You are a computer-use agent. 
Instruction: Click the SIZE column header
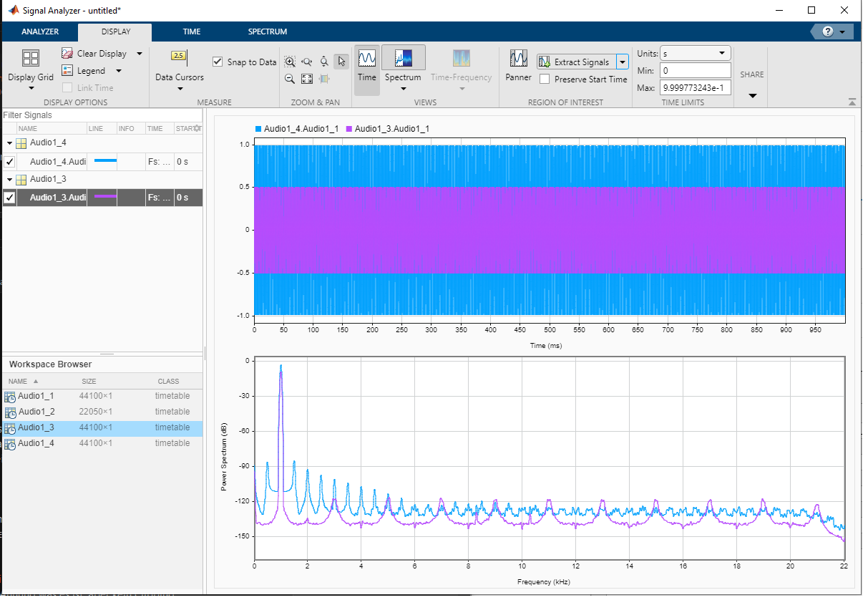point(89,382)
